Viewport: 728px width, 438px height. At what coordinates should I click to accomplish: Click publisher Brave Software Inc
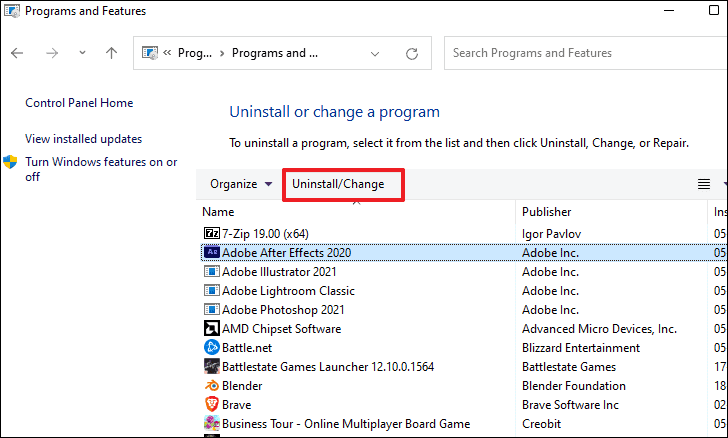(x=570, y=405)
